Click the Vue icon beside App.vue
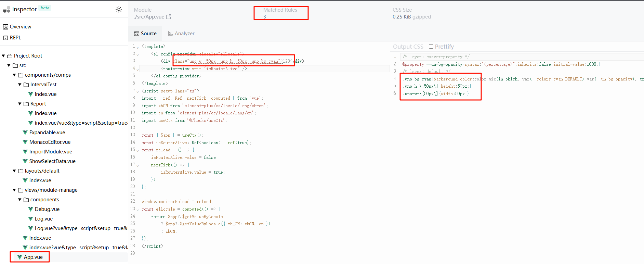The width and height of the screenshot is (644, 264). [x=19, y=257]
